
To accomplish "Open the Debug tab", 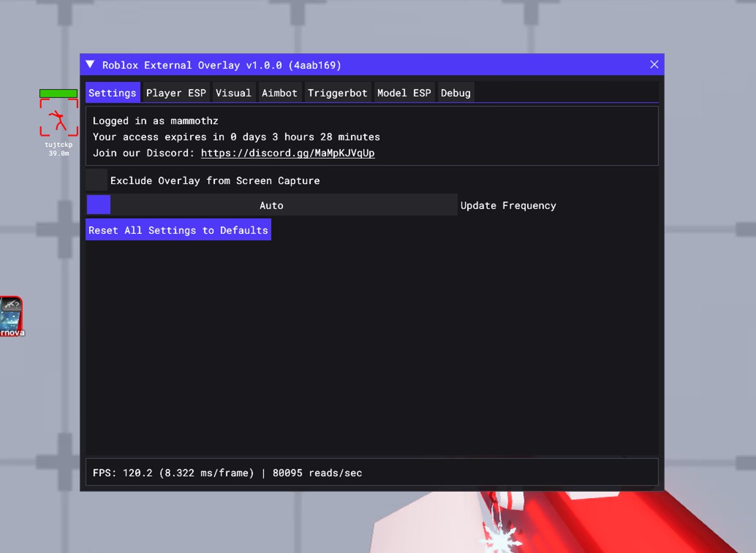I will pyautogui.click(x=455, y=93).
